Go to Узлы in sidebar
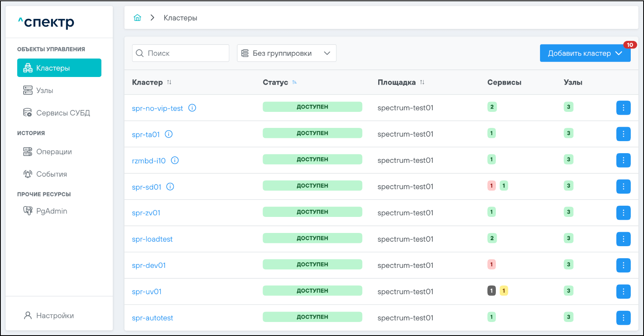Viewport: 644px width, 336px height. pos(45,91)
